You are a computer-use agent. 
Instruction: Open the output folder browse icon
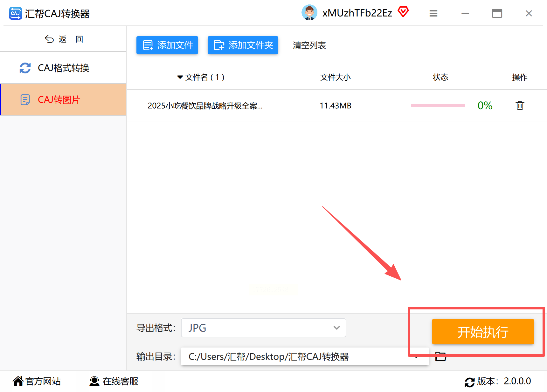point(440,356)
